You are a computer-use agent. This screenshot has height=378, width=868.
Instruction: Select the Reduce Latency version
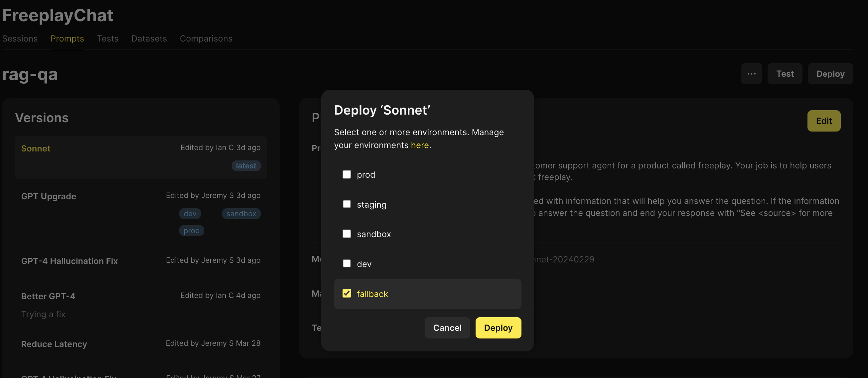(54, 344)
